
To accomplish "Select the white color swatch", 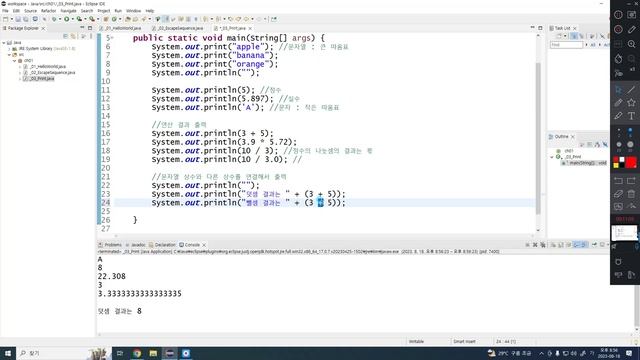I will point(622,160).
